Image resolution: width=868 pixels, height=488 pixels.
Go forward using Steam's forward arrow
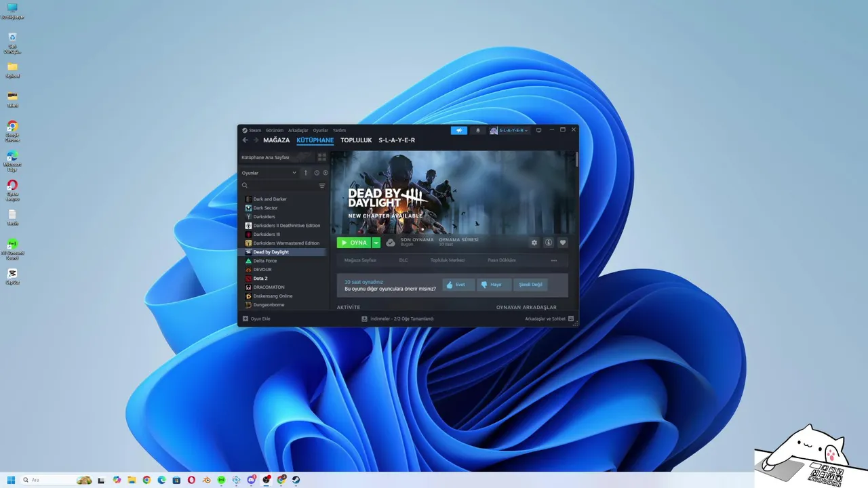point(256,140)
